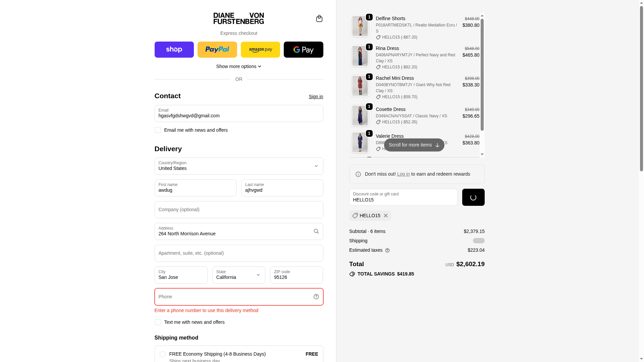The height and width of the screenshot is (362, 644).
Task: Expand Show more options for express checkout
Action: [x=238, y=66]
